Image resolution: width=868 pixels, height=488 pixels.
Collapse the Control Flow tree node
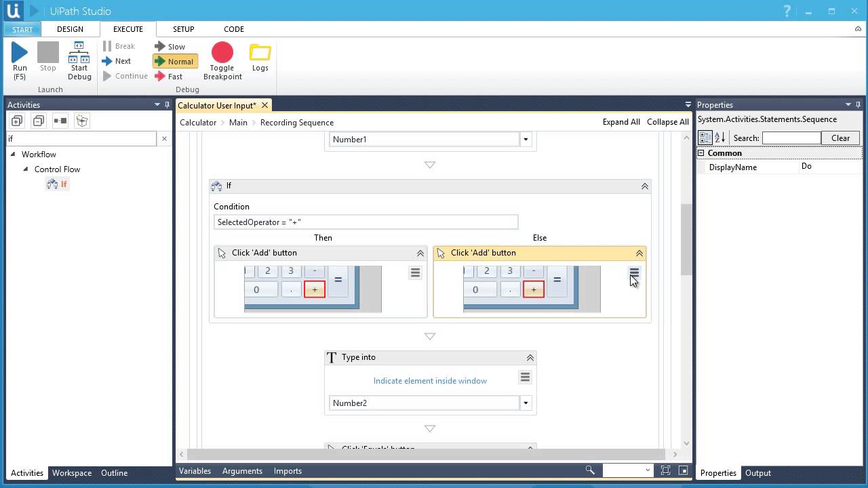[26, 169]
